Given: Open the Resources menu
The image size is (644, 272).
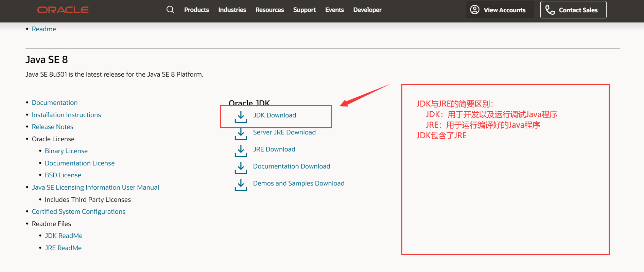Looking at the screenshot, I should click(269, 10).
